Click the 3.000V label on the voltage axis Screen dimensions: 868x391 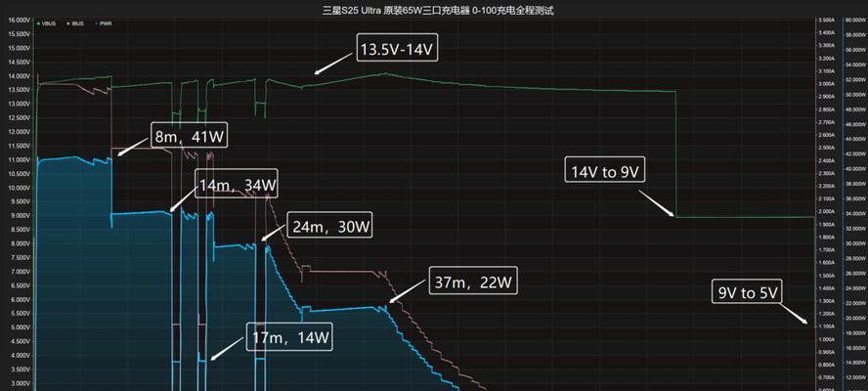tap(19, 383)
